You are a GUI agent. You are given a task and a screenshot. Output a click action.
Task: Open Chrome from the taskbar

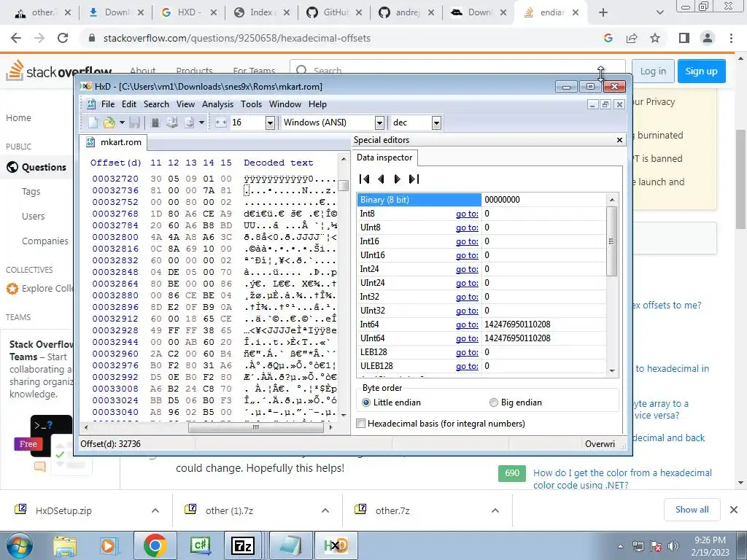(155, 545)
